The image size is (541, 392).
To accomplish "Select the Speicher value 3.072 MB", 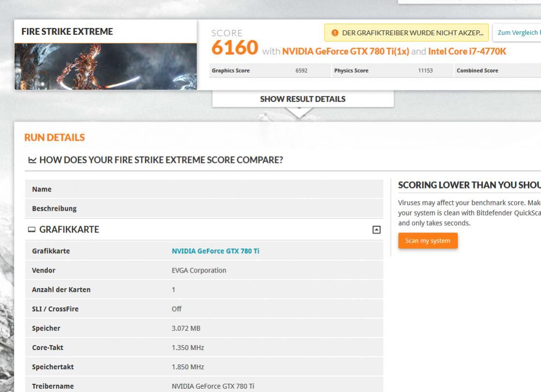I will coord(186,328).
